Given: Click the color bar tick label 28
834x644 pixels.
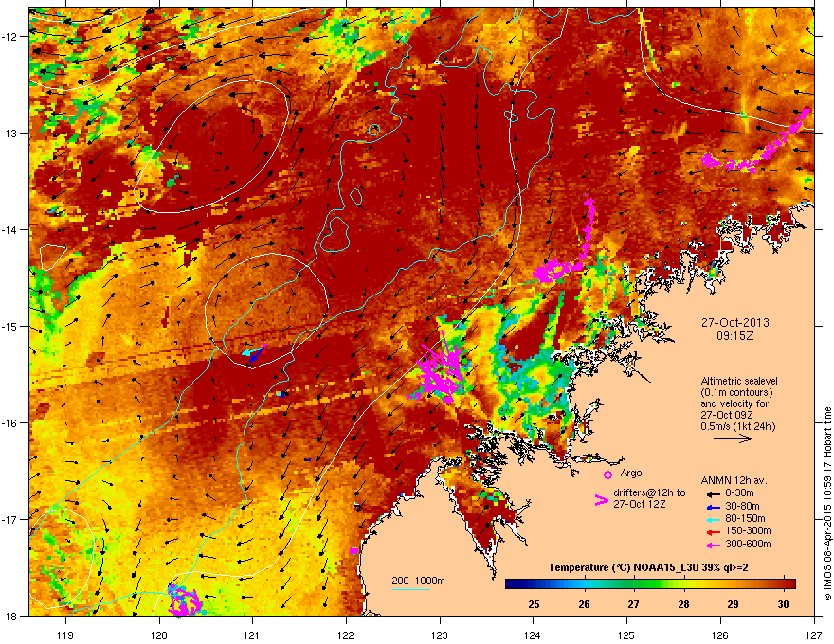Looking at the screenshot, I should (x=683, y=604).
